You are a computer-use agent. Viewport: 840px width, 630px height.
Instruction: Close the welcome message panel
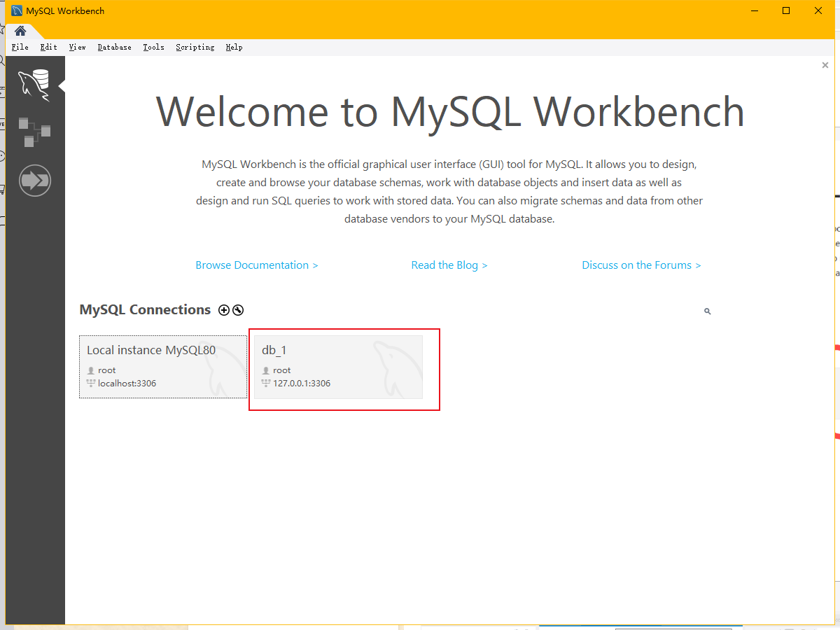click(x=825, y=65)
